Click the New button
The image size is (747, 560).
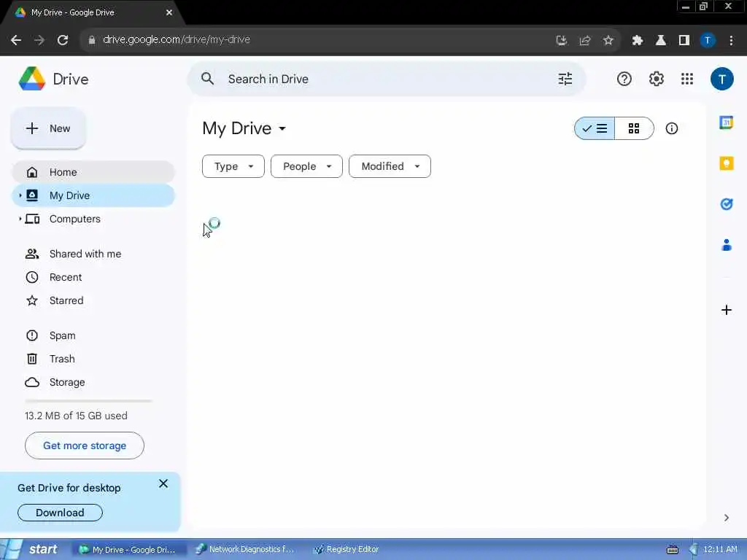tap(48, 128)
